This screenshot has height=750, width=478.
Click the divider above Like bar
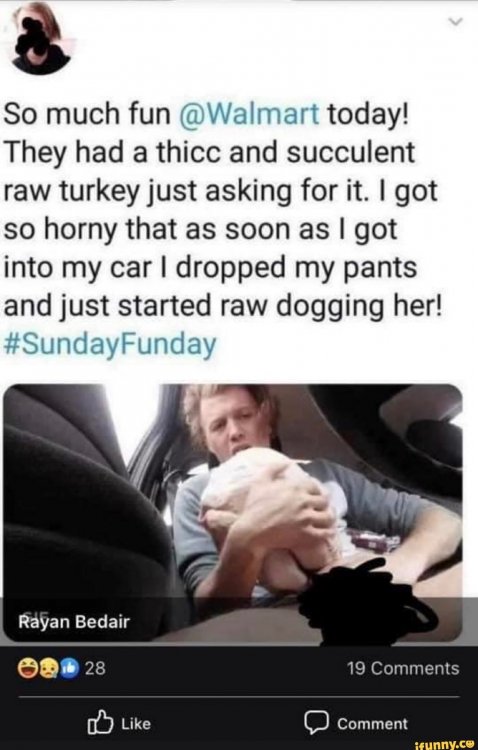(x=239, y=697)
